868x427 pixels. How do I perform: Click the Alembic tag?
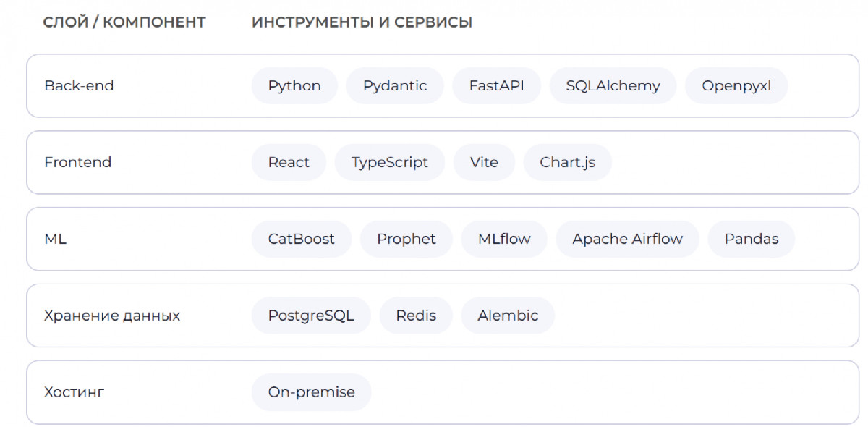click(x=508, y=316)
